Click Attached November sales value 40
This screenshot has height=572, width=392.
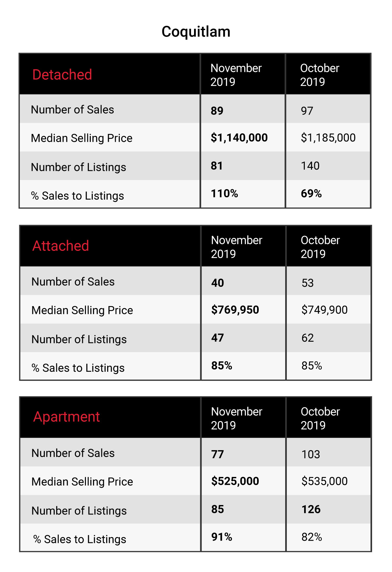[x=218, y=283]
